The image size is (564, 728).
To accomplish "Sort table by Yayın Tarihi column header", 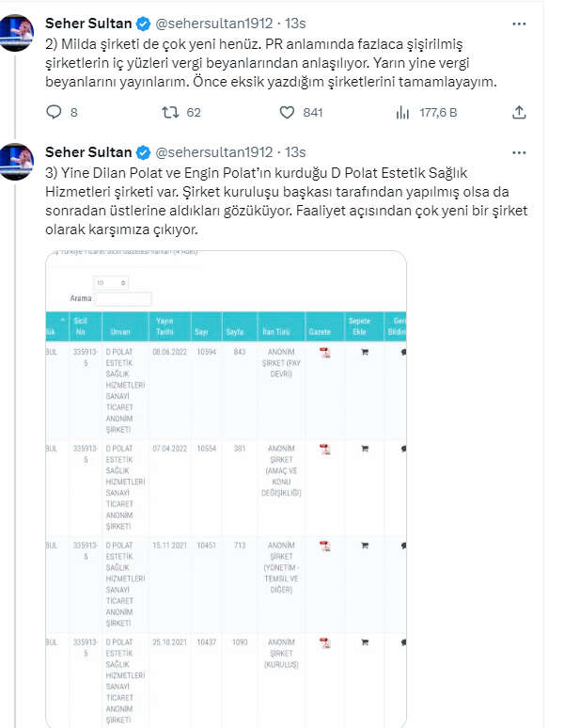I will coord(166,324).
